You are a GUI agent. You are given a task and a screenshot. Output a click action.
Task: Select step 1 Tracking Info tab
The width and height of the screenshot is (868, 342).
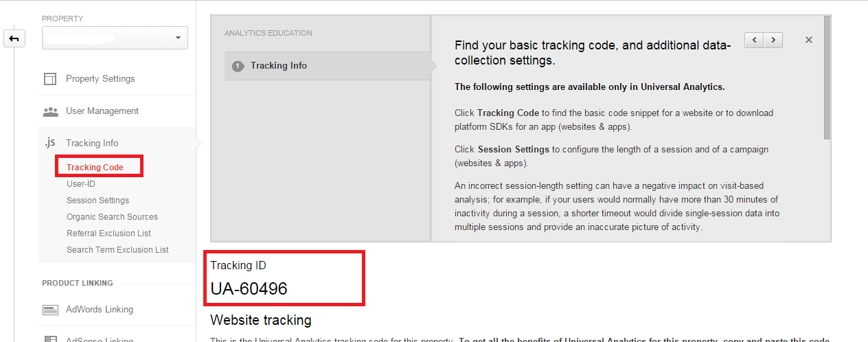pyautogui.click(x=328, y=66)
